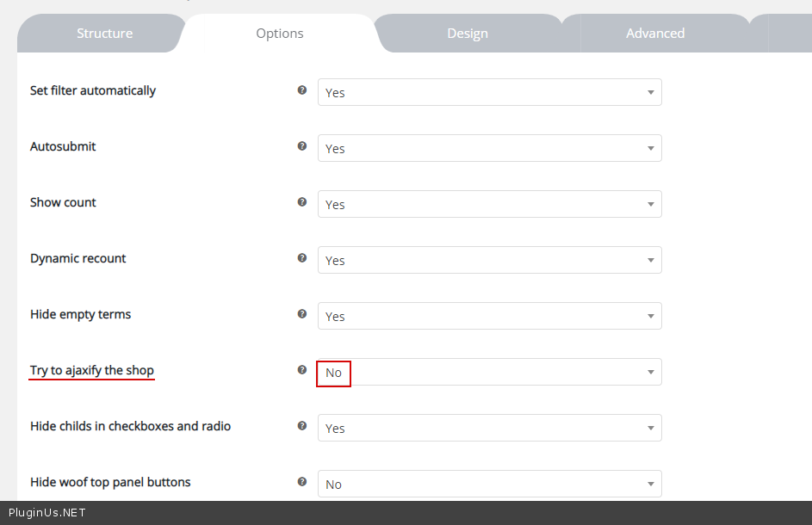The height and width of the screenshot is (525, 812).
Task: Expand Hide childs in checkboxes and radio dropdown
Action: (x=489, y=428)
